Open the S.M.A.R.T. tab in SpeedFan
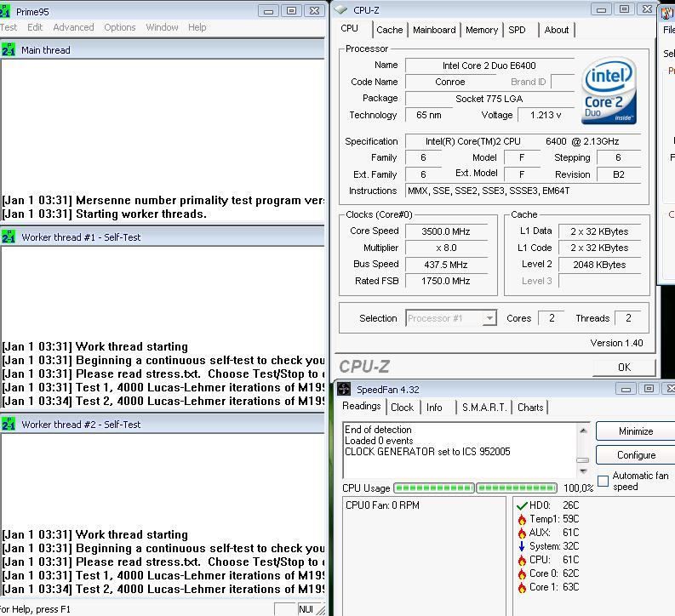This screenshot has height=616, width=675. coord(484,408)
